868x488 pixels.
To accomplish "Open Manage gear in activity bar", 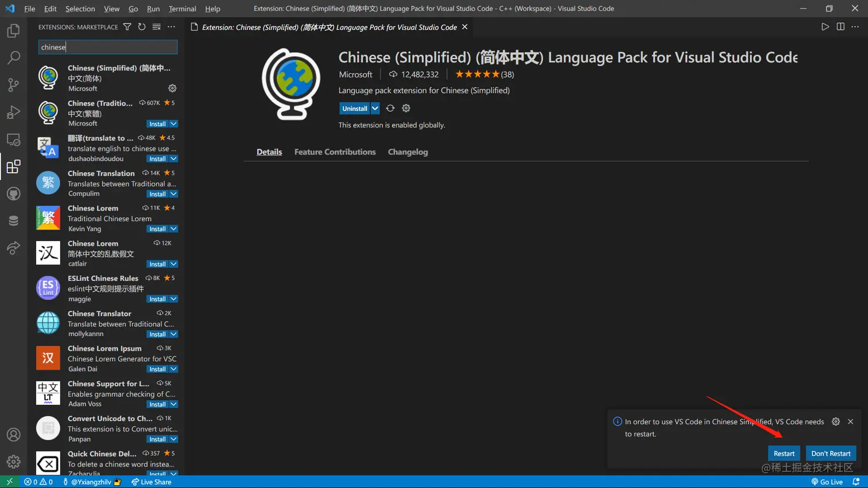I will [13, 461].
